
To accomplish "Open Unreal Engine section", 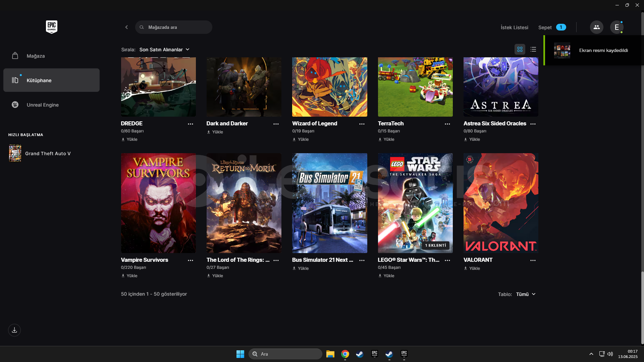I will coord(51,105).
